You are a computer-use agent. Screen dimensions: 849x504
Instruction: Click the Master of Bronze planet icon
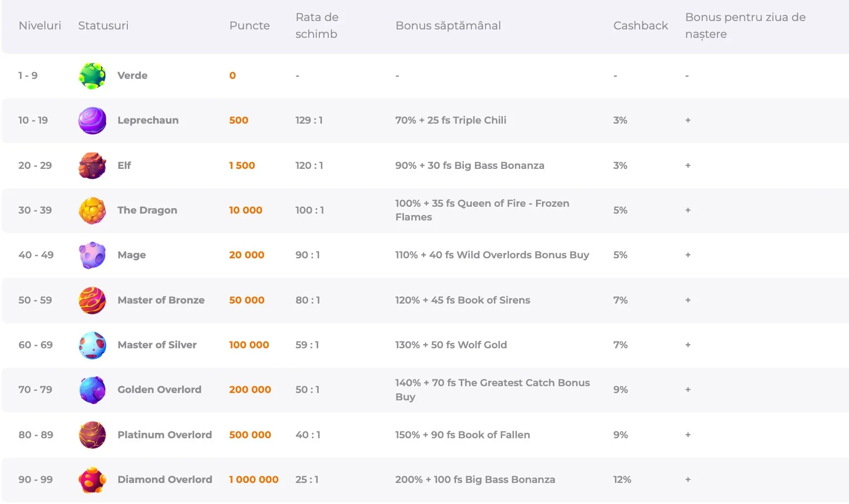tap(92, 300)
